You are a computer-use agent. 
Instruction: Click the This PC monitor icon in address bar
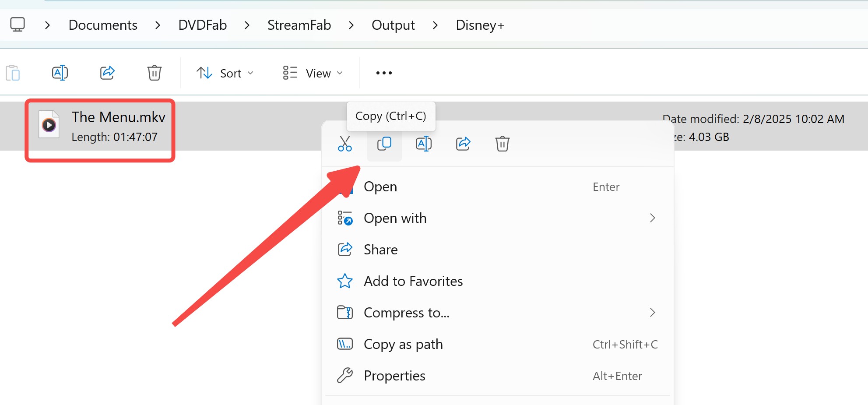click(18, 25)
